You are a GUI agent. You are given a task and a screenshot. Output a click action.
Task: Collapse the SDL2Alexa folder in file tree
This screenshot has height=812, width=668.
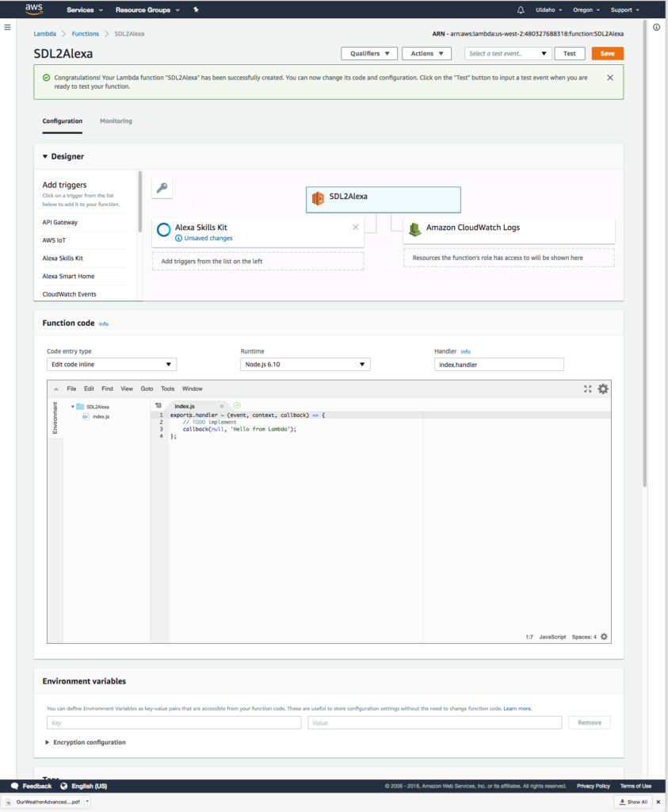(72, 407)
